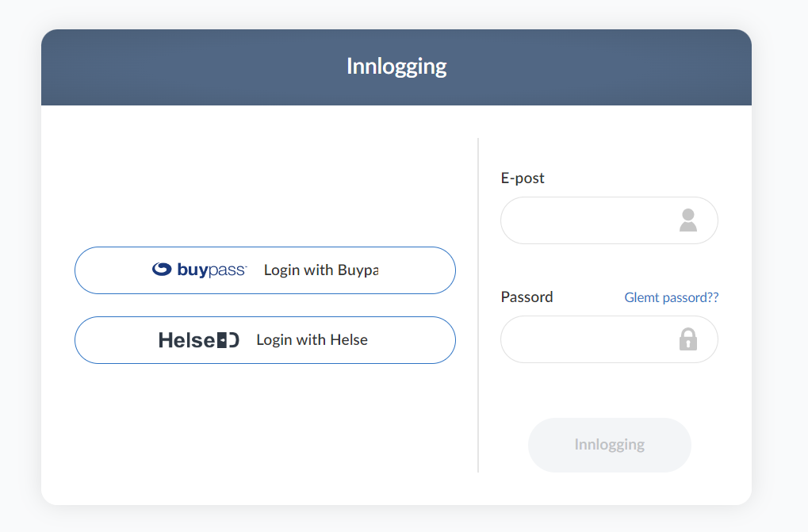The image size is (808, 532).
Task: Click the Innlogging header title
Action: (x=396, y=67)
